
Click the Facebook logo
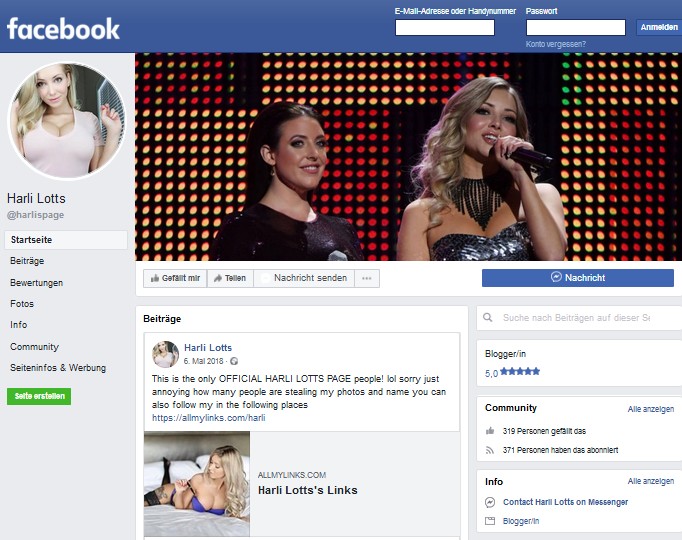pos(63,29)
